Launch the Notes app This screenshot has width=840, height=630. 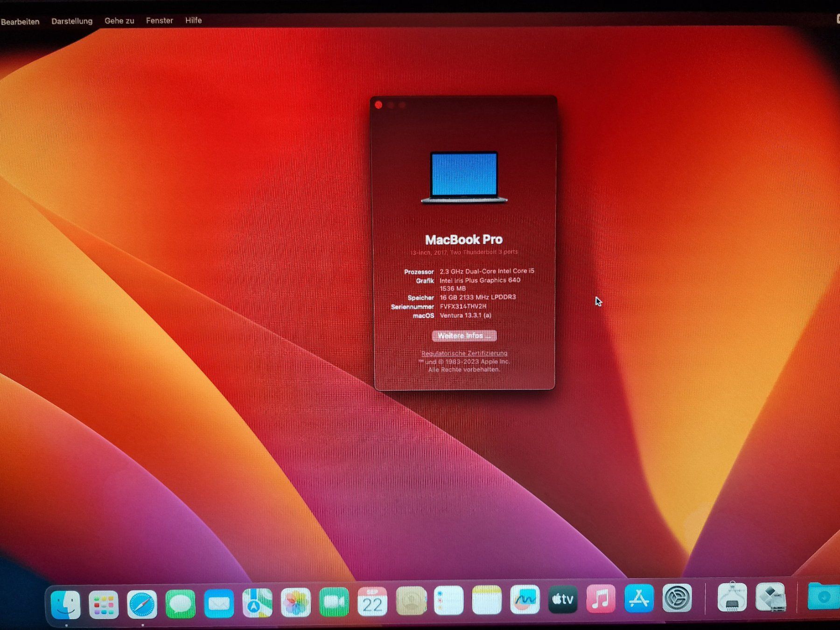click(x=487, y=600)
